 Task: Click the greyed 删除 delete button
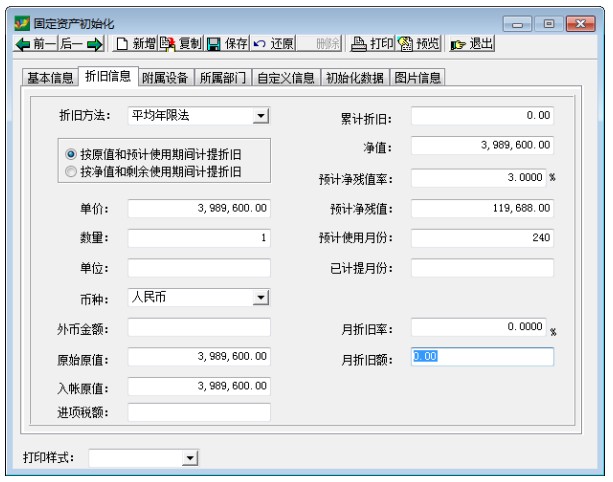319,43
